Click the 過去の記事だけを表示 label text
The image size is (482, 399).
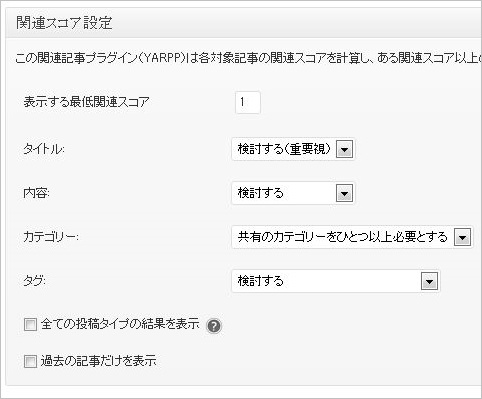98,361
